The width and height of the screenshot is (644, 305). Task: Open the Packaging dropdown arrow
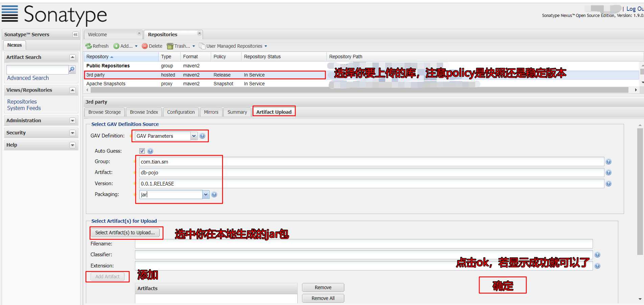point(206,194)
